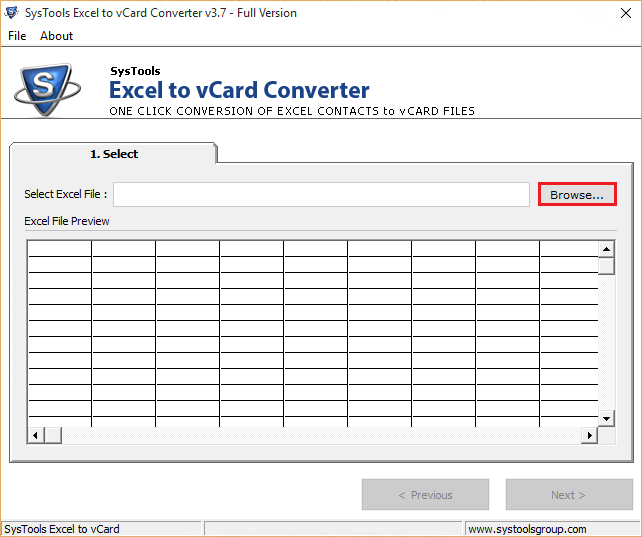This screenshot has height=537, width=642.
Task: Click the preview scroll down arrow
Action: click(x=606, y=418)
